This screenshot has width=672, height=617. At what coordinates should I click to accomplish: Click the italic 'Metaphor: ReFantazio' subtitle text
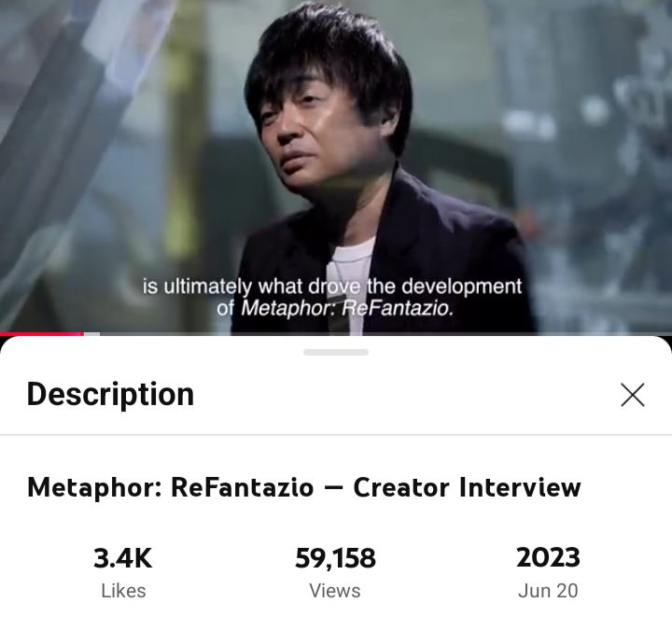click(347, 308)
